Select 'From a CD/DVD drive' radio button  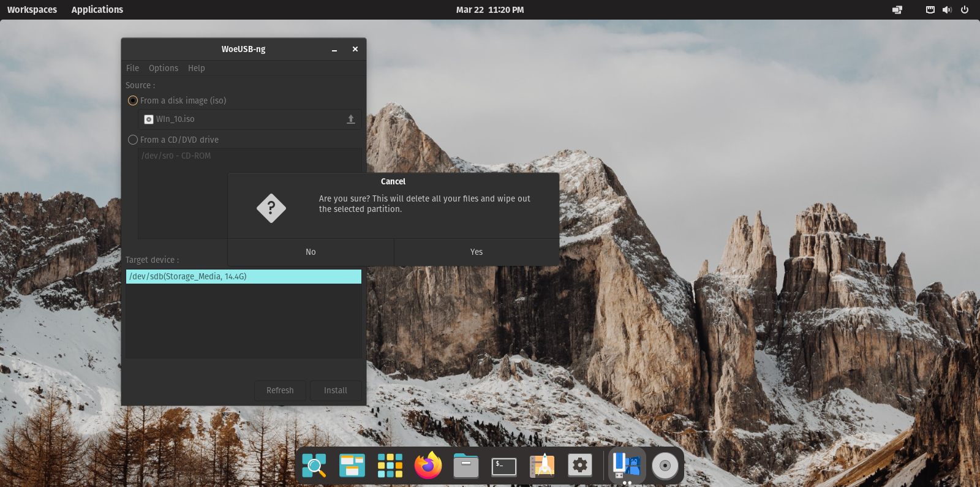(133, 140)
